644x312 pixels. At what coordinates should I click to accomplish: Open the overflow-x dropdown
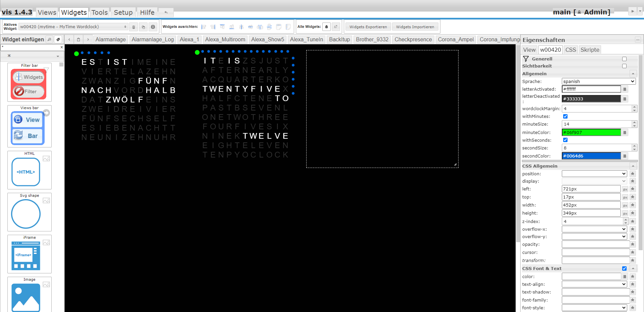tap(594, 229)
